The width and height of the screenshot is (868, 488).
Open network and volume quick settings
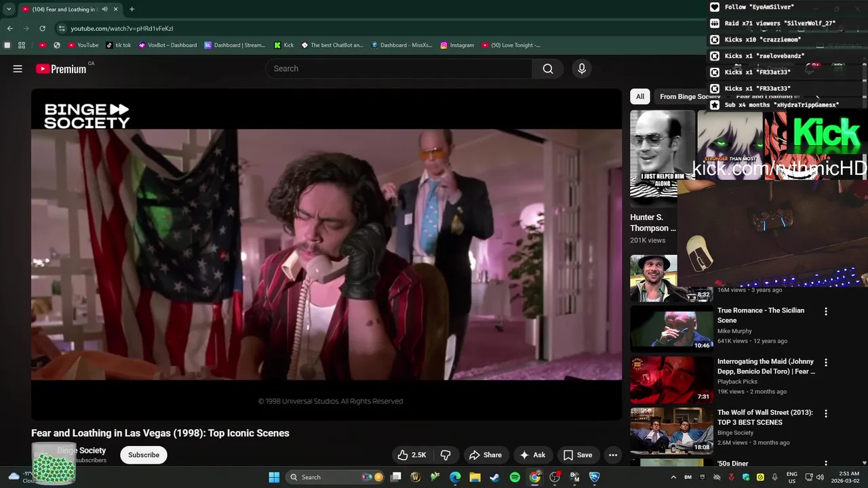pos(814,477)
